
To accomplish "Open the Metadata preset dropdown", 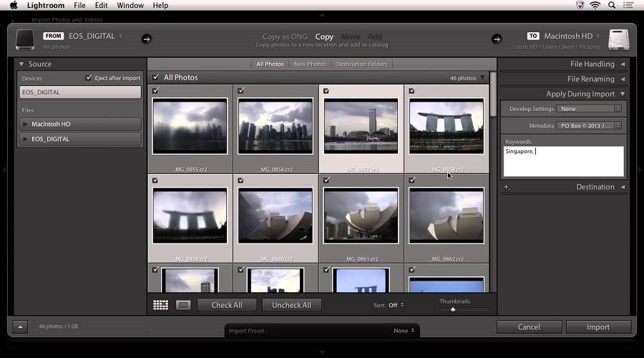I will point(589,126).
